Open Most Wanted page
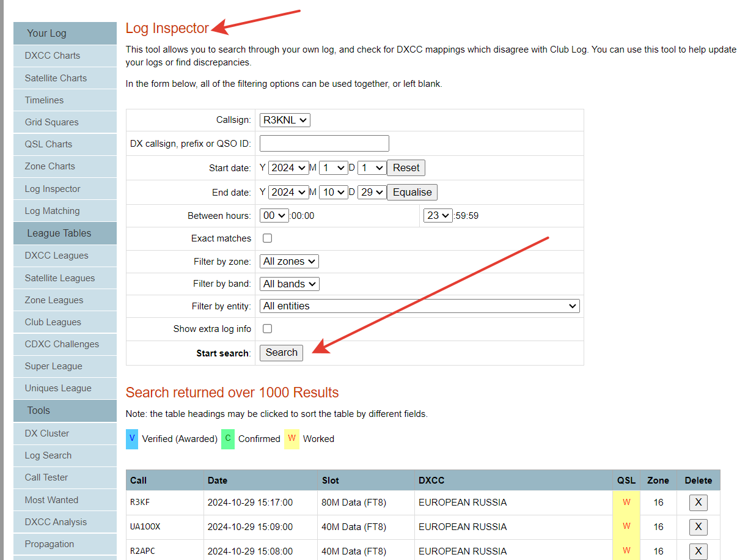Image resolution: width=748 pixels, height=560 pixels. [65, 500]
